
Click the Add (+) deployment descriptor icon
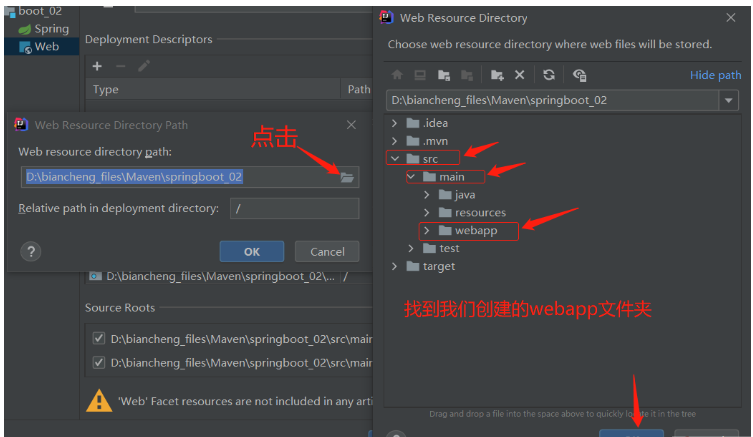pyautogui.click(x=97, y=66)
